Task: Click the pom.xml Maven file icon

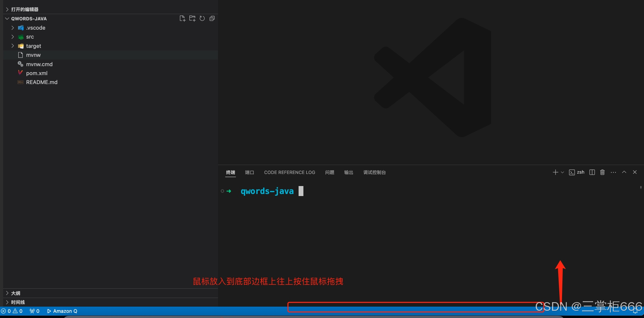Action: click(x=20, y=73)
